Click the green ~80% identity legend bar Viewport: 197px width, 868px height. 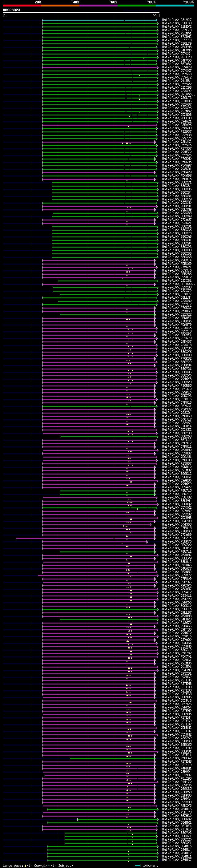tap(137, 6)
